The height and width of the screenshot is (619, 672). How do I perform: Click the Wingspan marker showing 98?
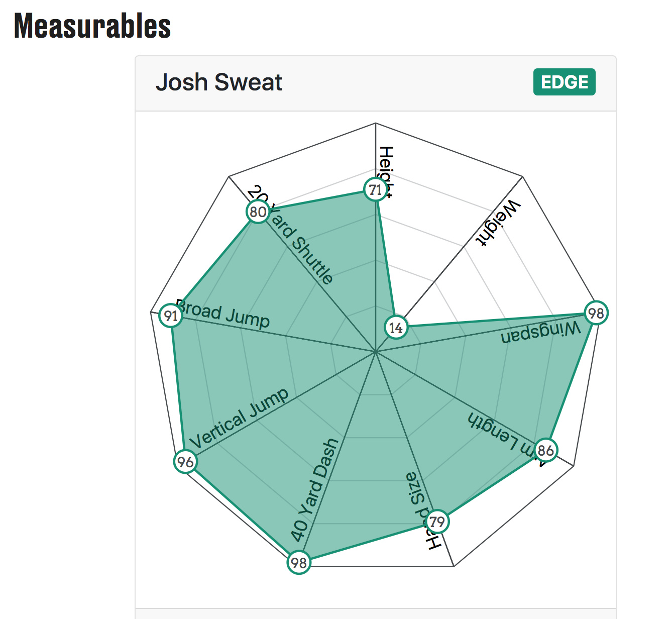click(596, 313)
